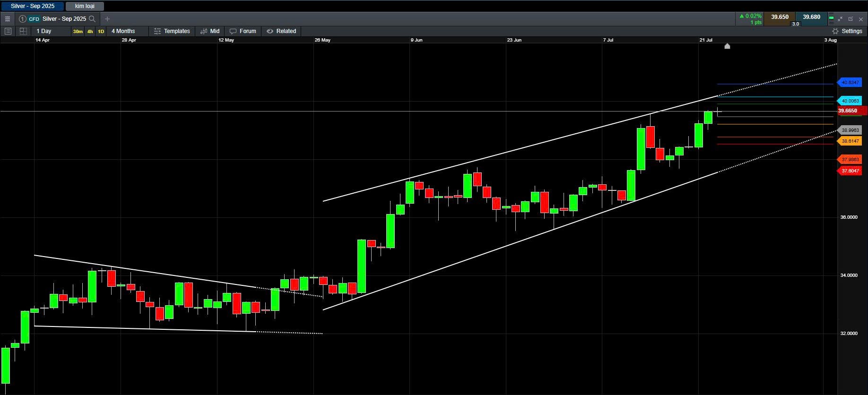
Task: Open the Templates menu
Action: 172,31
